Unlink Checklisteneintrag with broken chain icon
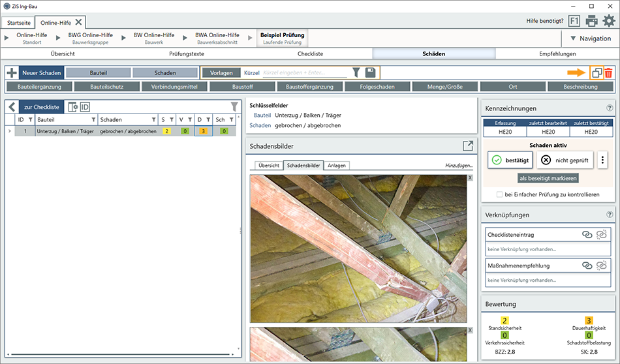The width and height of the screenshot is (620, 364). [602, 234]
